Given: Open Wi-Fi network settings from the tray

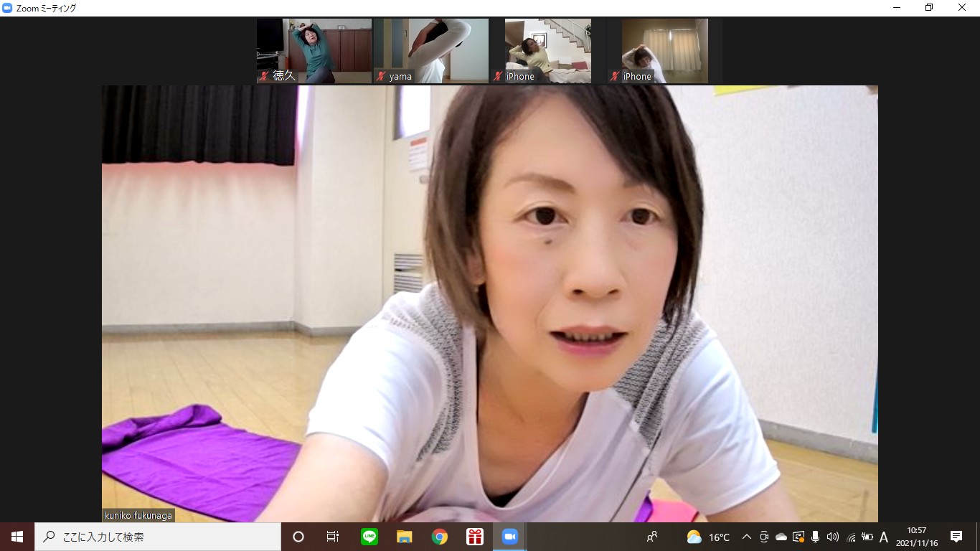Looking at the screenshot, I should click(x=850, y=537).
